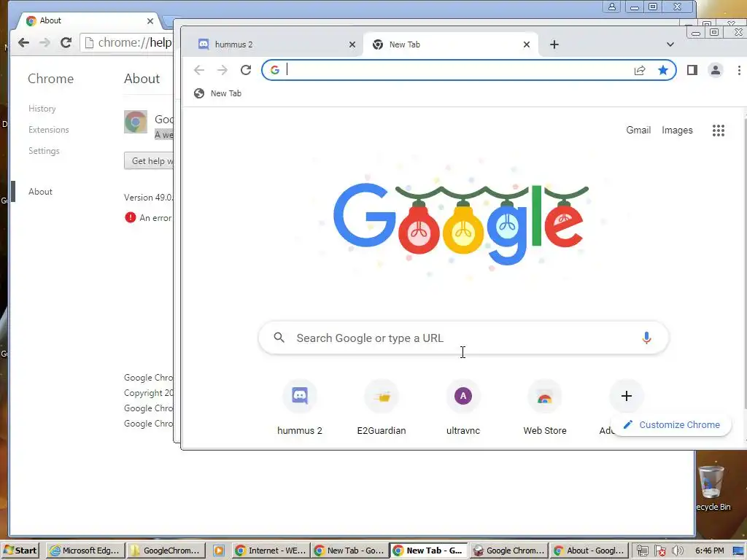Click the chrome://help address bar in the back window
Image resolution: width=747 pixels, height=560 pixels.
tap(127, 43)
